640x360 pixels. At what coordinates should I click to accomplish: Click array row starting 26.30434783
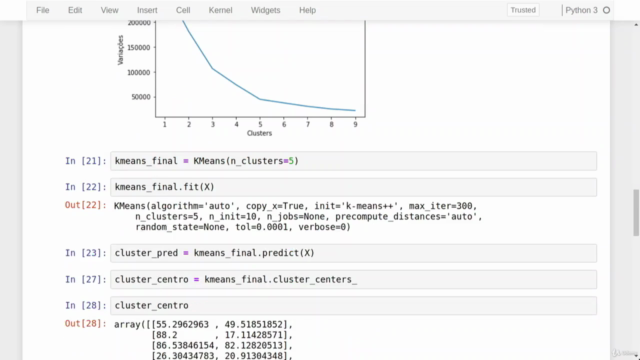[x=222, y=356]
